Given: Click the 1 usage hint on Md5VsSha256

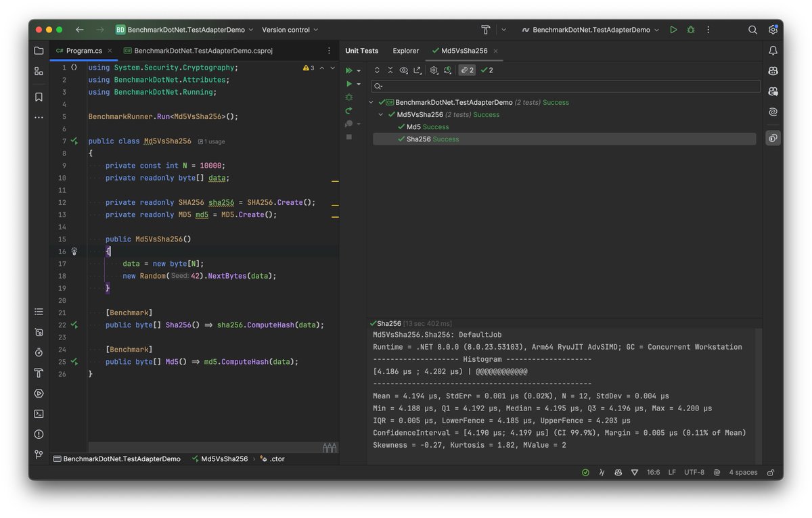Looking at the screenshot, I should (x=212, y=141).
